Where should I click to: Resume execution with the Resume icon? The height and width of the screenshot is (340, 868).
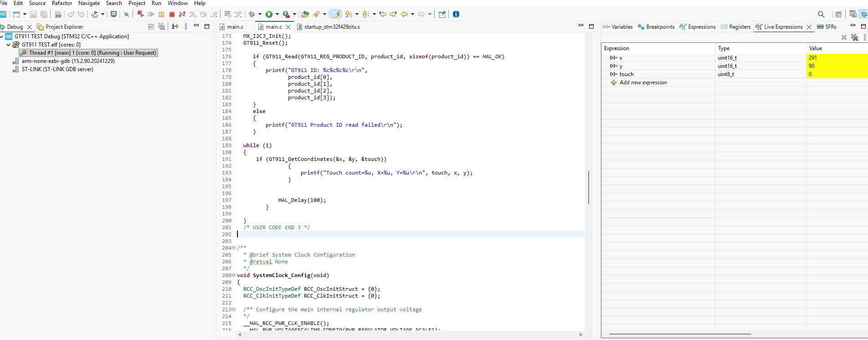[x=151, y=14]
